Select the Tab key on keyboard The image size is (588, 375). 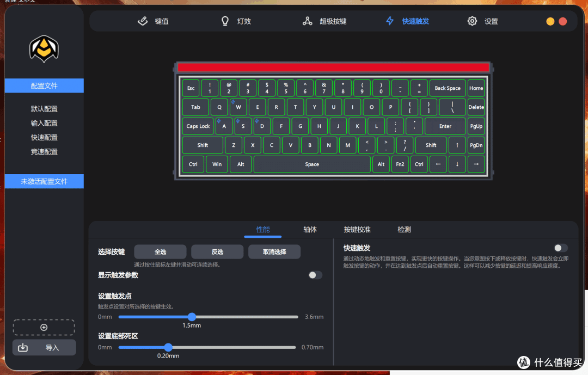(196, 107)
